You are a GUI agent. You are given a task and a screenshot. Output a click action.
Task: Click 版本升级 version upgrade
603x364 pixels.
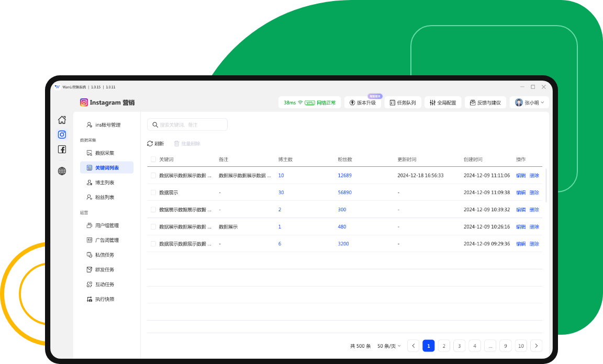[x=363, y=103]
